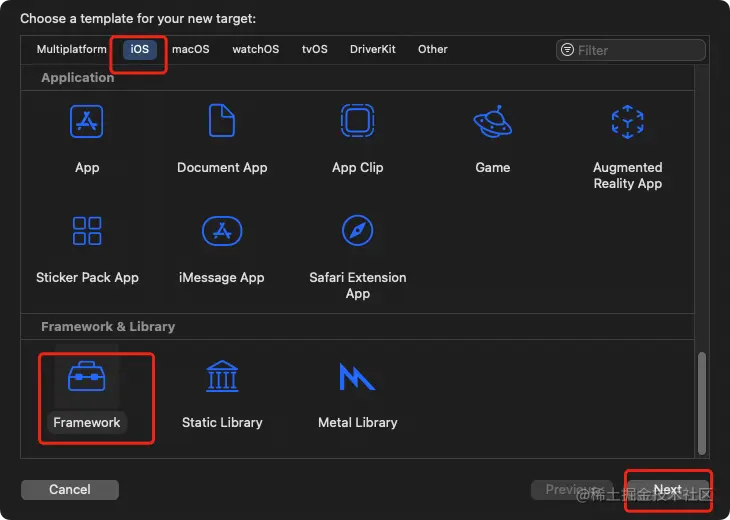
Task: Select the iOS platform tab
Action: click(140, 49)
